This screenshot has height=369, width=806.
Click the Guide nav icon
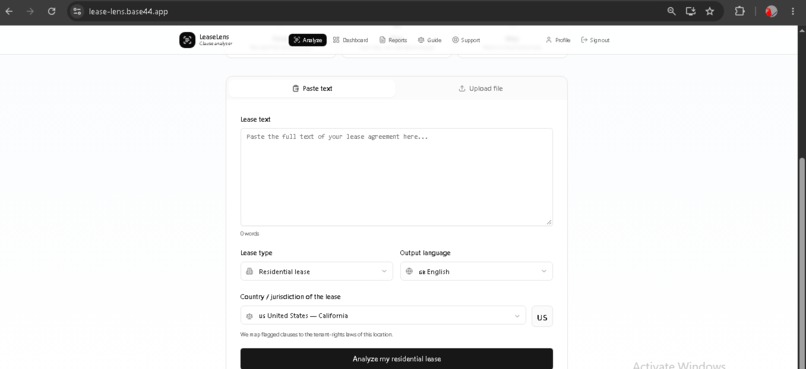coord(420,40)
